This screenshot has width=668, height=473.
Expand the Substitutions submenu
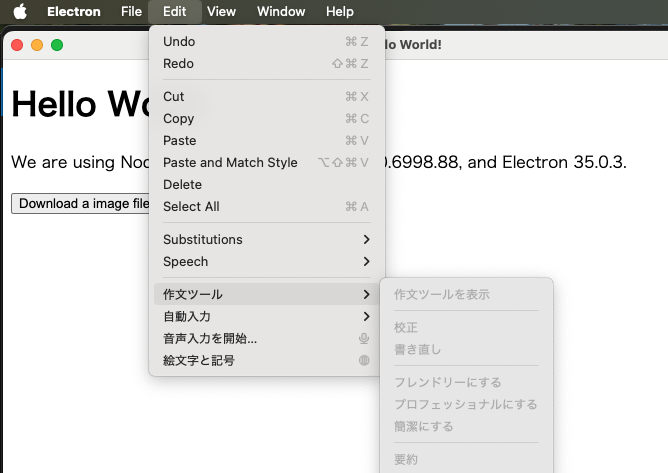[x=267, y=239]
